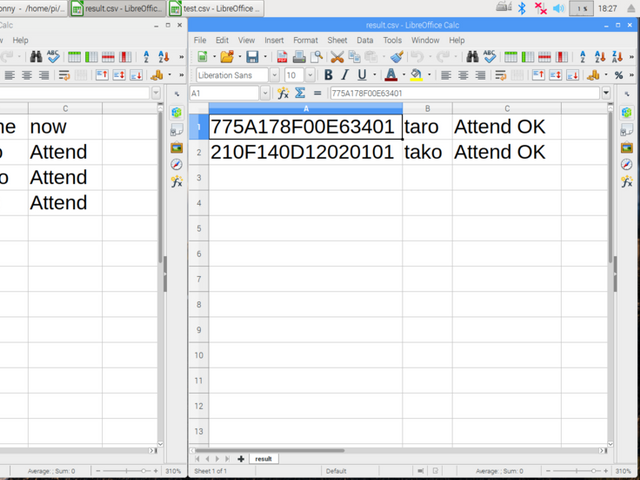Click Function Wizard icon beside Name Box
640x480 pixels.
[x=283, y=93]
